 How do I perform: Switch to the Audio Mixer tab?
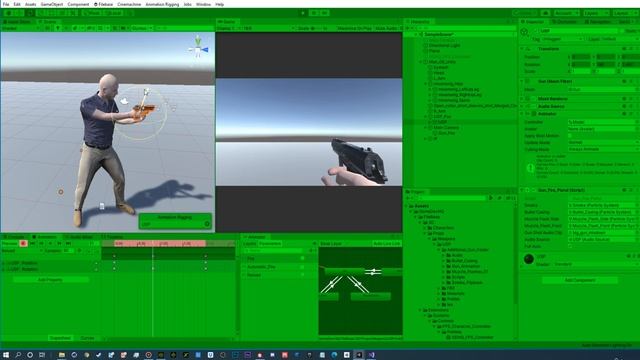[x=80, y=237]
